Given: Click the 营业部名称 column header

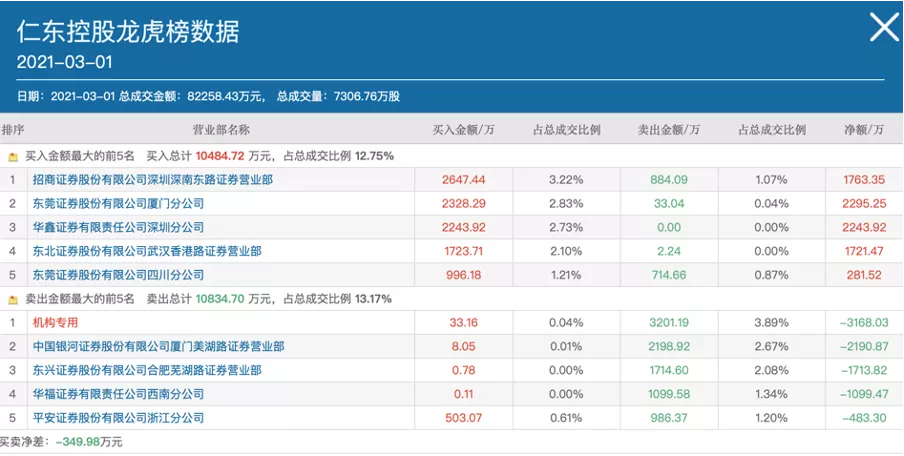Looking at the screenshot, I should [221, 130].
